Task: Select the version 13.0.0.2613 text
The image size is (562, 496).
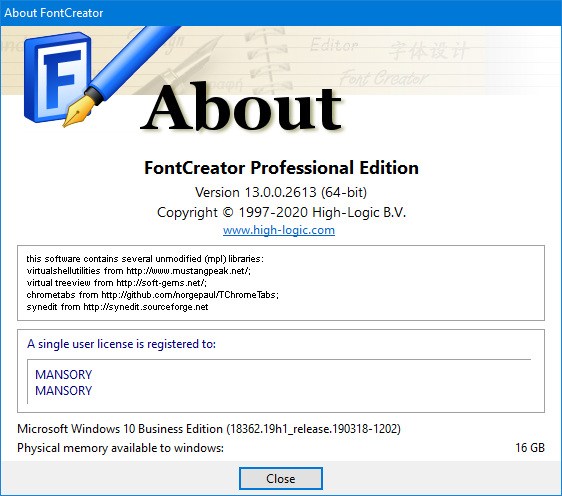Action: tap(281, 192)
